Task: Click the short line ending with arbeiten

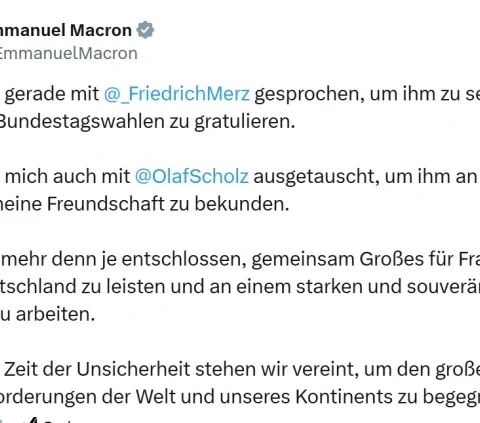Action: (x=48, y=314)
